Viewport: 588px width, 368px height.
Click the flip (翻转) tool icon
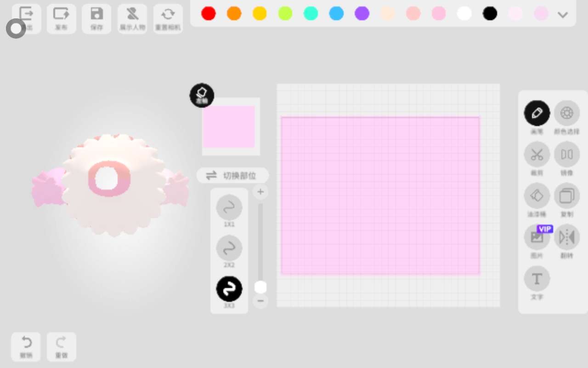point(566,237)
